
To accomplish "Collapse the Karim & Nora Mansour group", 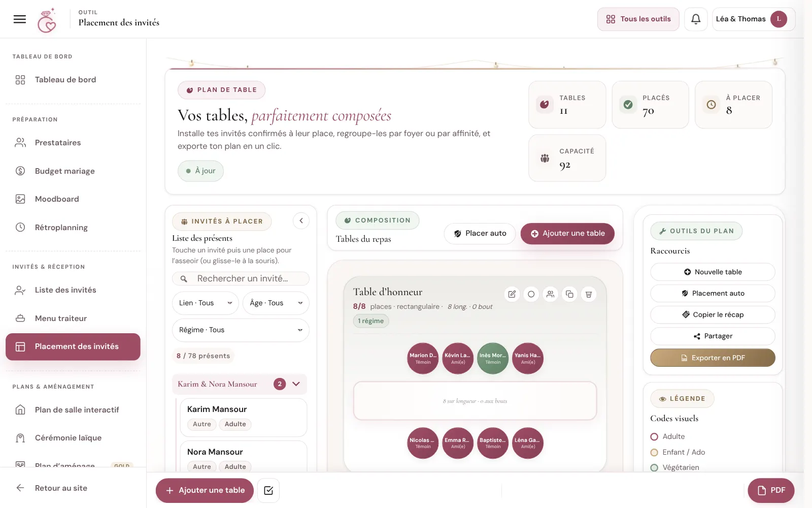I will pos(296,384).
